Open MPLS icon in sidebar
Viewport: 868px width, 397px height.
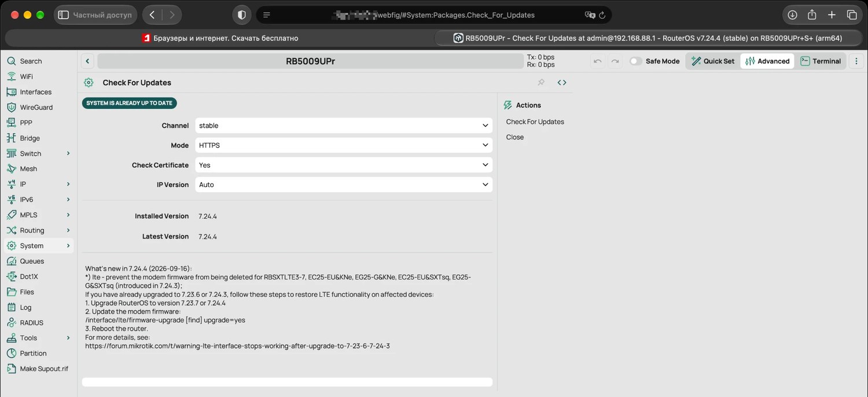11,215
